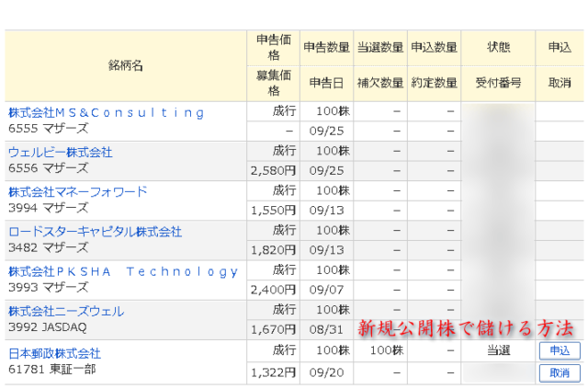Open the 日本郵政株式会社 stock link
Image resolution: width=588 pixels, height=389 pixels.
pyautogui.click(x=55, y=353)
